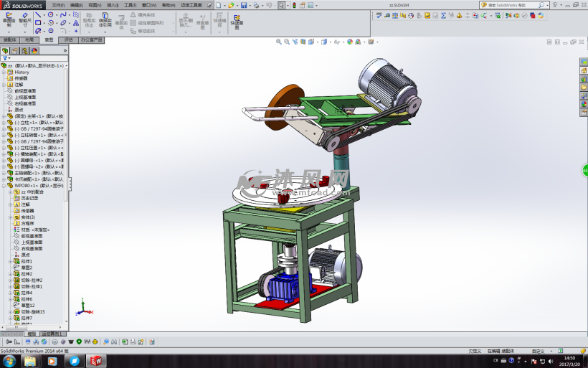Select the Line sketch tool
Viewport: 588px width, 368px height.
click(38, 15)
